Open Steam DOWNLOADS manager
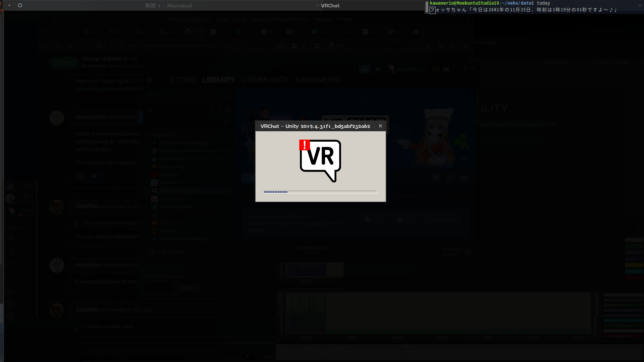 tap(311, 249)
